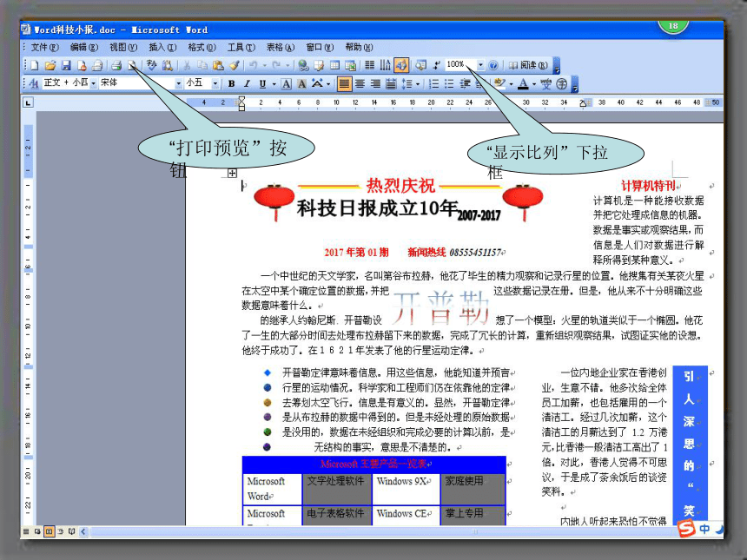Screen dimensions: 747x560
Task: Toggle center paragraph alignment
Action: click(360, 84)
